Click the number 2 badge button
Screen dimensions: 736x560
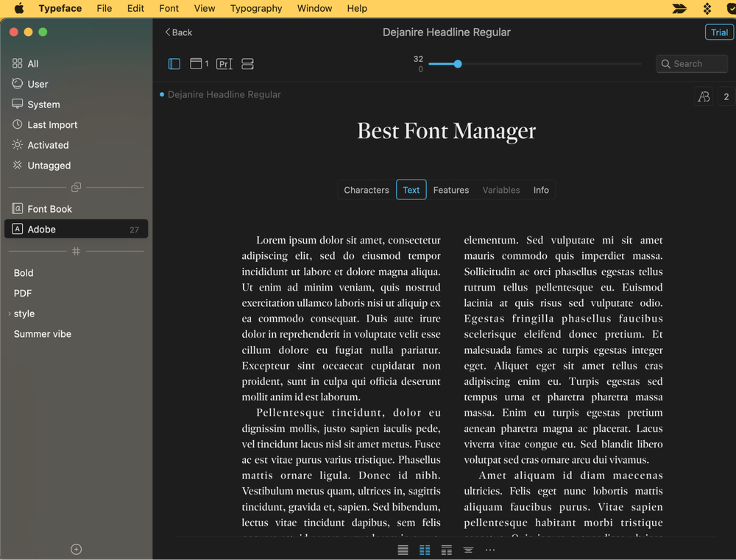click(x=726, y=96)
